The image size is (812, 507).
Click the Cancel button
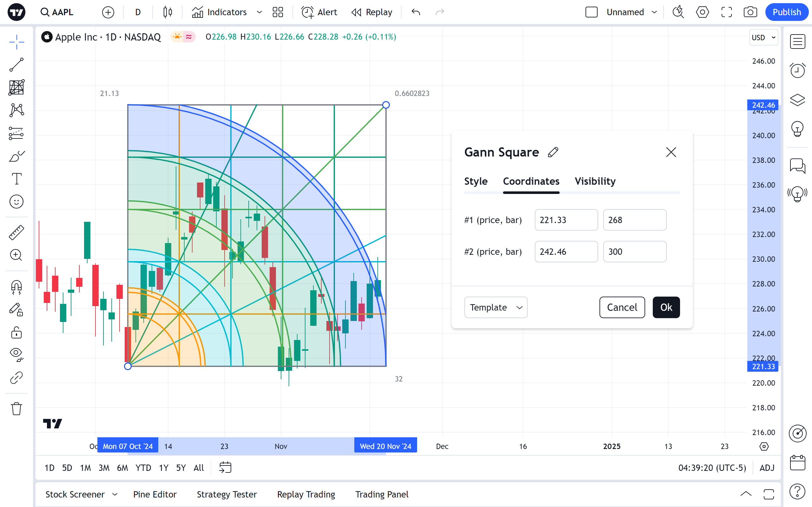pos(622,307)
